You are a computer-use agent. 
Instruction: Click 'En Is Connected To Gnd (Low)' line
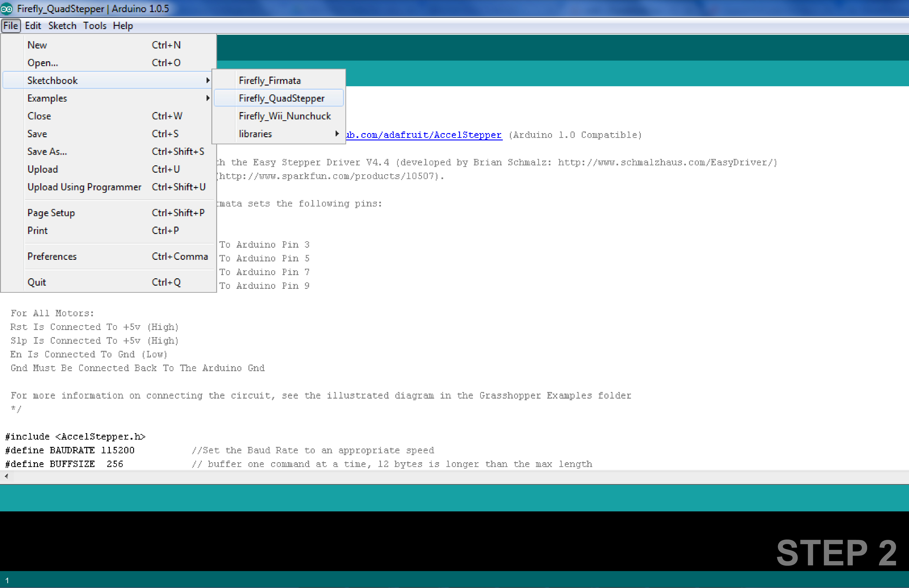89,354
